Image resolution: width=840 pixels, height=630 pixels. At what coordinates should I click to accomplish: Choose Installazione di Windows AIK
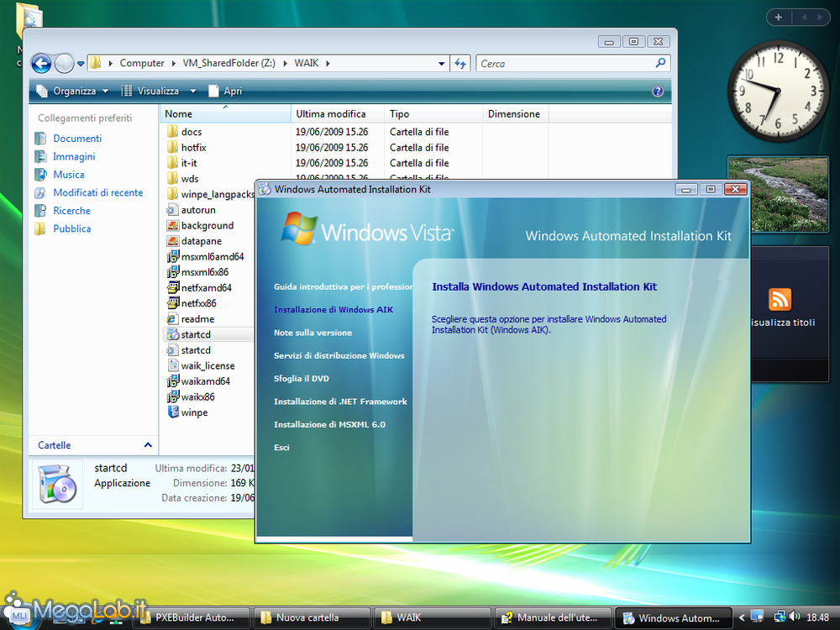coord(333,310)
